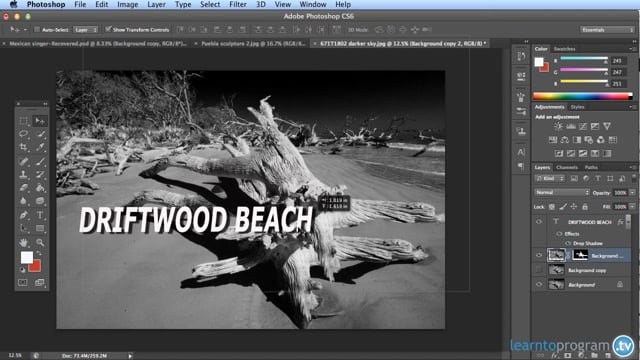Switch to the Swatches tab
This screenshot has height=360, width=640.
pyautogui.click(x=564, y=49)
